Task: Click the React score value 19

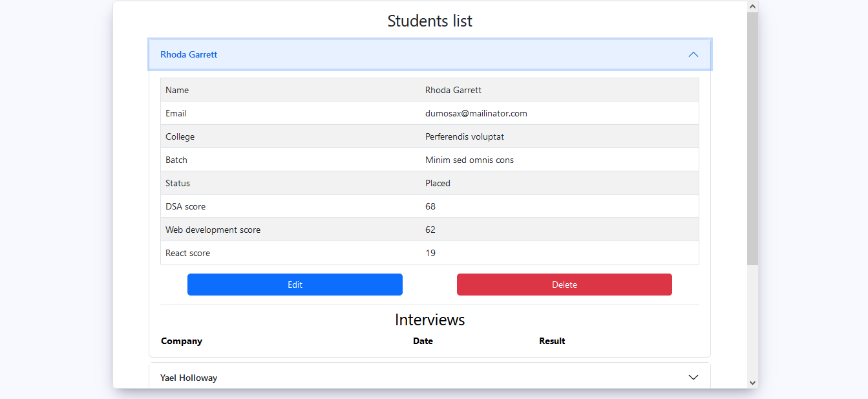Action: coord(430,253)
